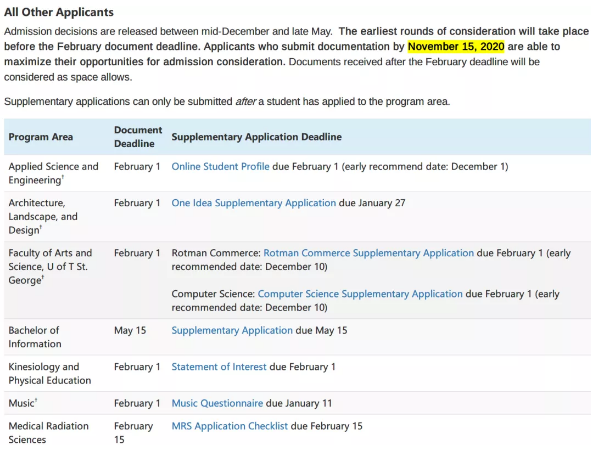
Task: Open the One Idea Supplementary Application link
Action: [x=254, y=203]
